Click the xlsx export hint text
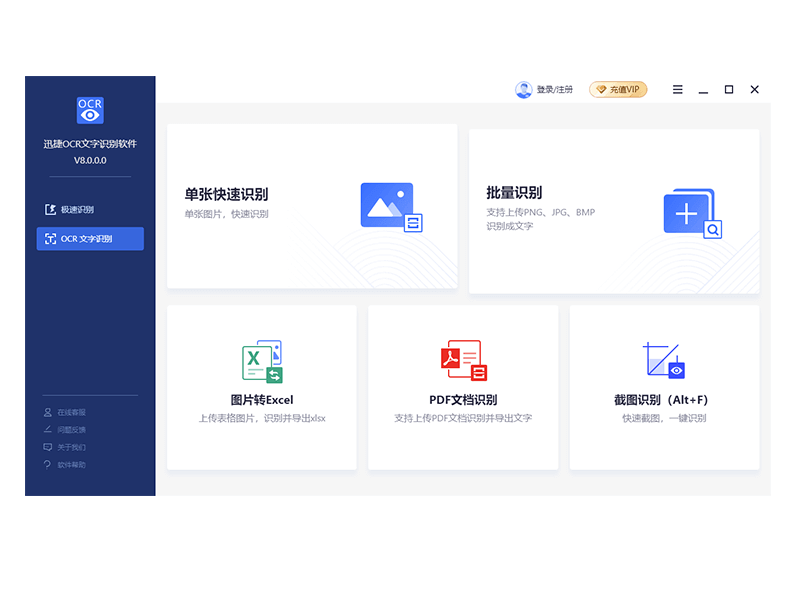Image resolution: width=800 pixels, height=600 pixels. click(x=261, y=418)
